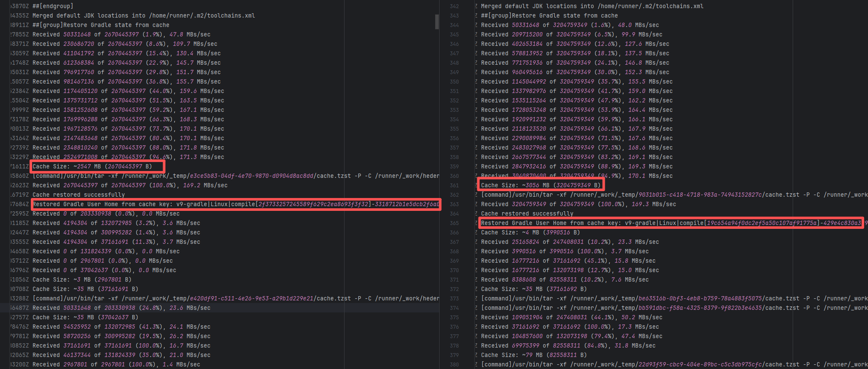The image size is (868, 369).
Task: Click the tar command containing e3ce5b83 path
Action: 235,176
